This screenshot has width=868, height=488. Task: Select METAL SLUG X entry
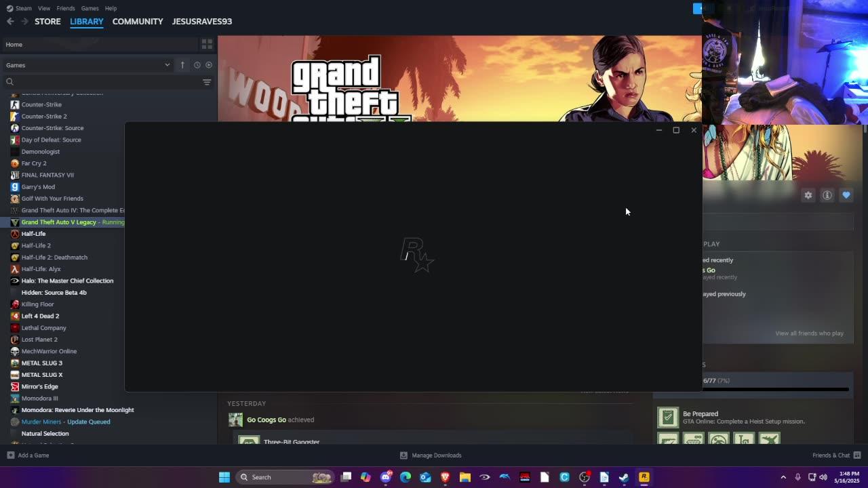pos(42,375)
